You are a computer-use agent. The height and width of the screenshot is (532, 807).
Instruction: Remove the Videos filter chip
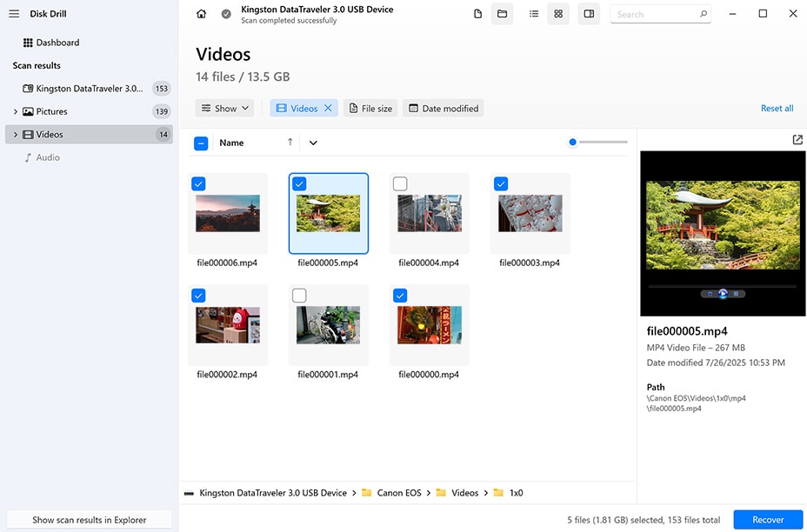(328, 109)
